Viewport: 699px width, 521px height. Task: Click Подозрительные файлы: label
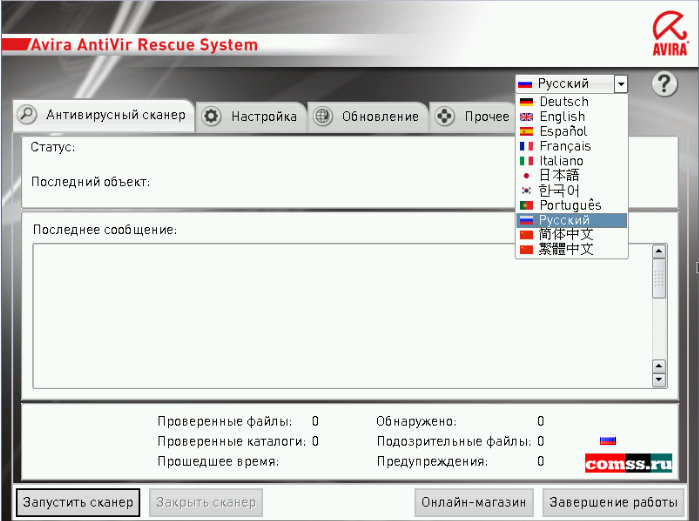[x=454, y=441]
